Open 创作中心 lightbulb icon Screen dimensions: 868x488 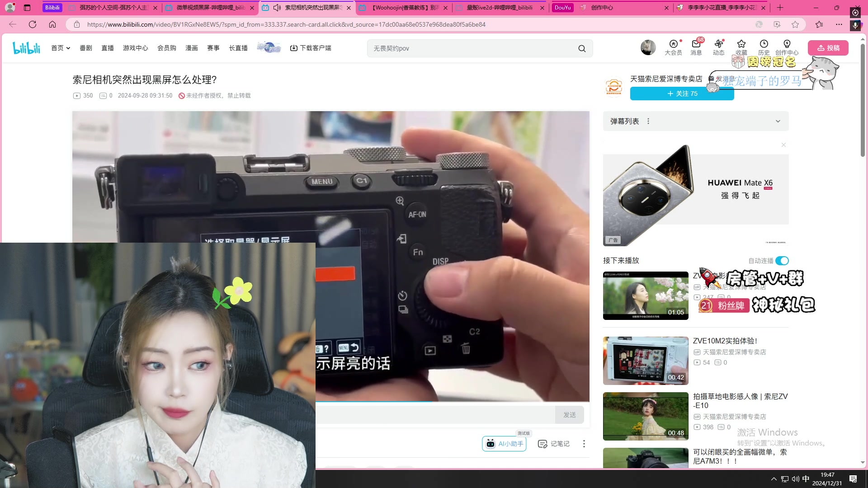787,47
